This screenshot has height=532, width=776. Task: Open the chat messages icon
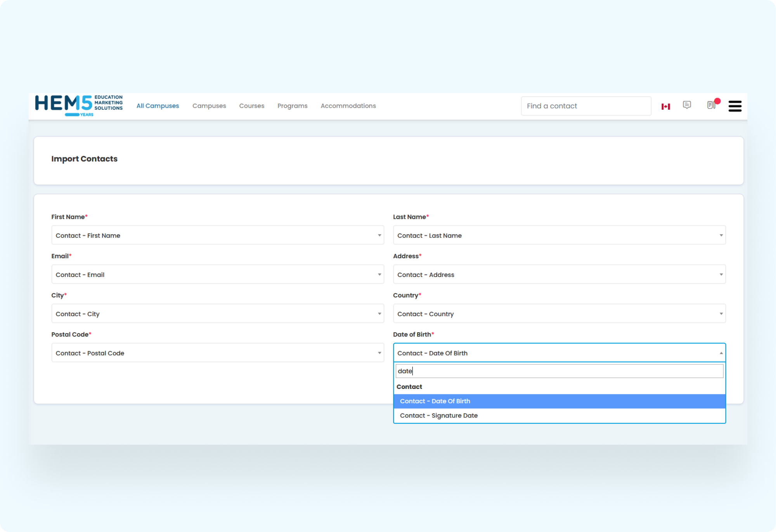687,105
